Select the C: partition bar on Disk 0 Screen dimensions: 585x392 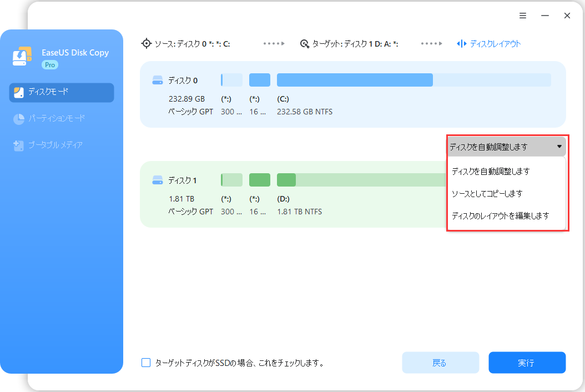pyautogui.click(x=413, y=80)
